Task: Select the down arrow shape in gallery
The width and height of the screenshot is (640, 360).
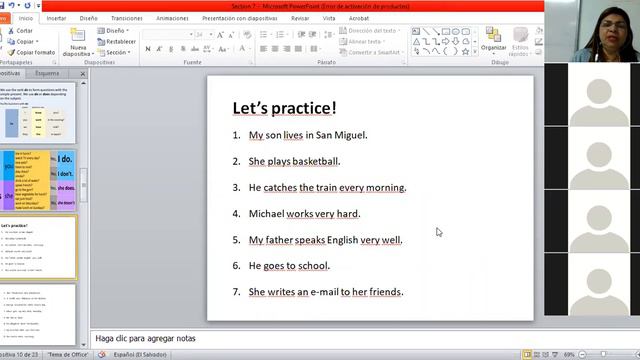Action: [456, 41]
